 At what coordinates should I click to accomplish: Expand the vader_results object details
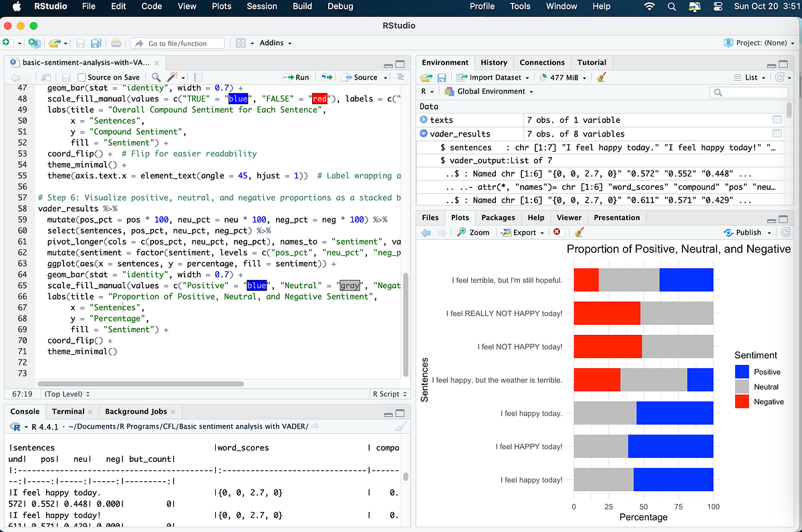coord(424,133)
